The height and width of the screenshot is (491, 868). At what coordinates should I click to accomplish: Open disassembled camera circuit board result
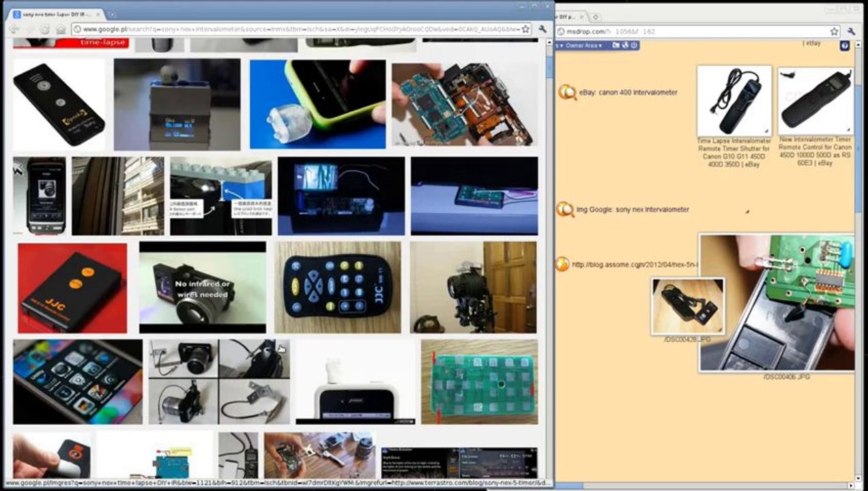coord(465,104)
